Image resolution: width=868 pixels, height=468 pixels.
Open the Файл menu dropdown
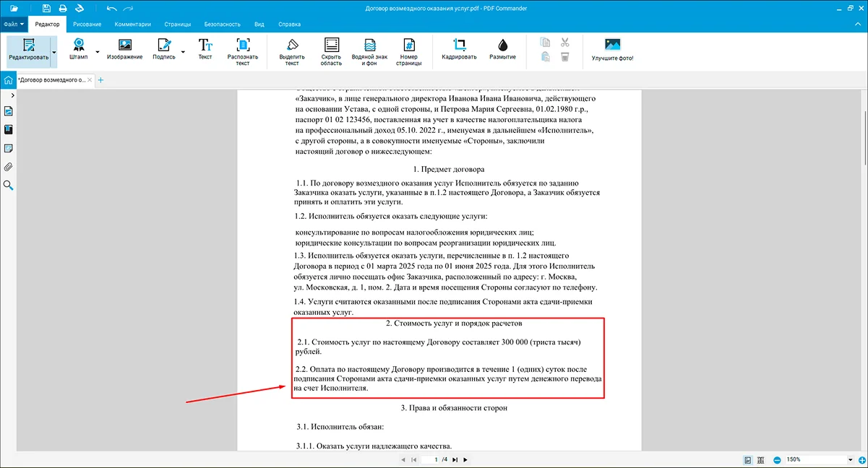click(13, 24)
